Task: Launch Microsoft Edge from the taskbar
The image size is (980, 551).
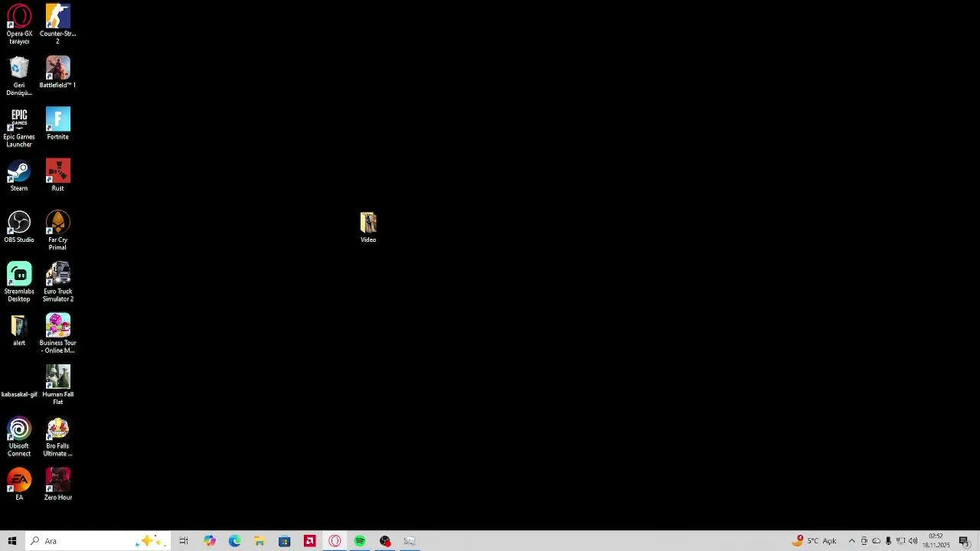Action: click(x=234, y=541)
